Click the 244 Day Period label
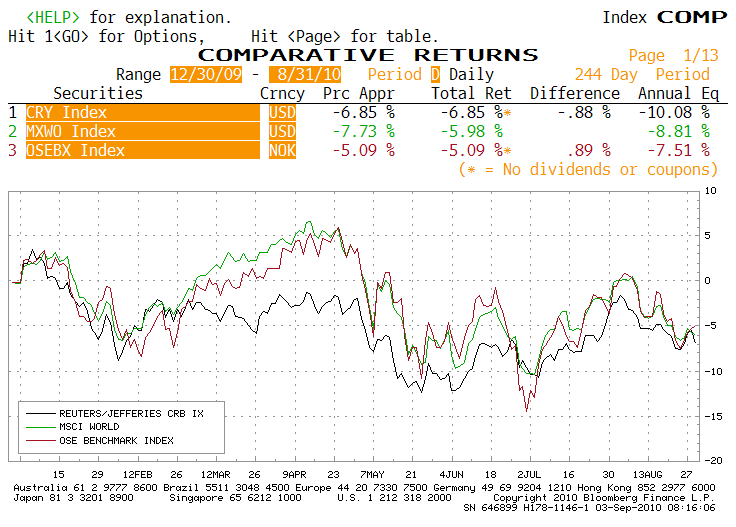The image size is (736, 527). click(x=642, y=74)
